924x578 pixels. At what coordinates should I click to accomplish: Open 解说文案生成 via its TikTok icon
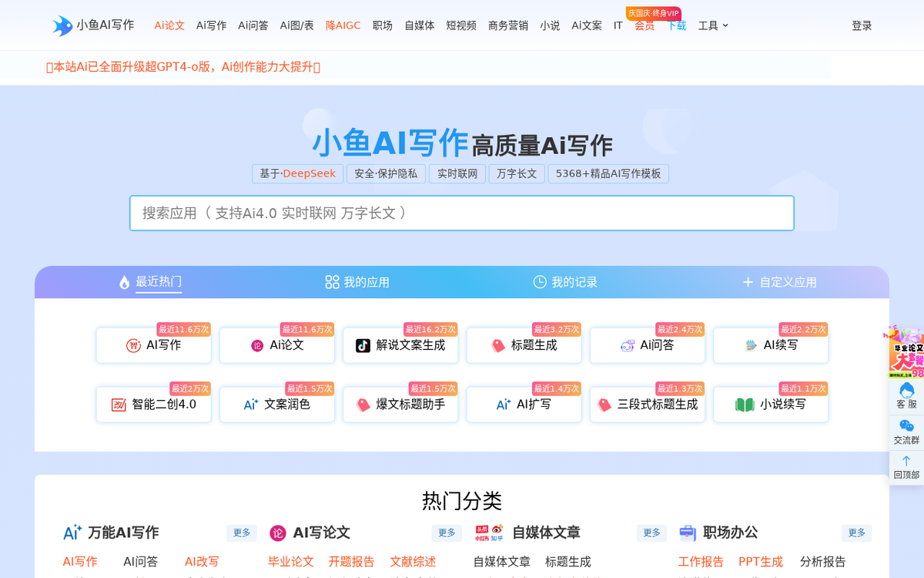pyautogui.click(x=363, y=345)
